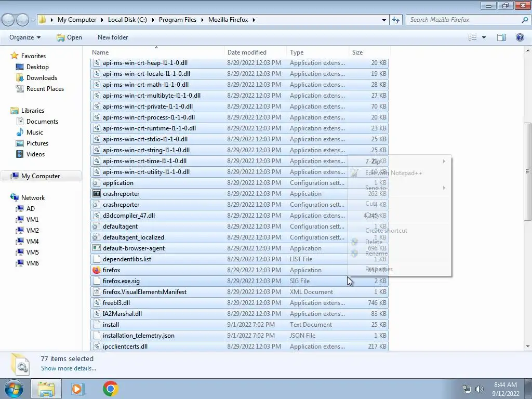Click Show more details link
Screen dimensions: 532x399
69,368
